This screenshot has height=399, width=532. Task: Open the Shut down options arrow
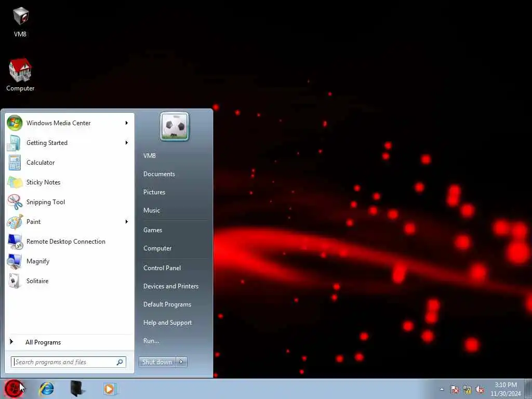181,362
